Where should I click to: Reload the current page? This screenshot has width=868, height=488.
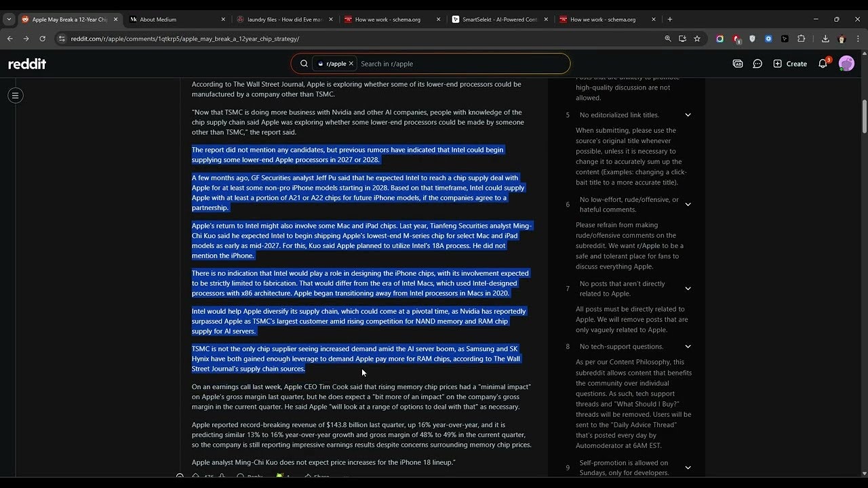pos(42,39)
